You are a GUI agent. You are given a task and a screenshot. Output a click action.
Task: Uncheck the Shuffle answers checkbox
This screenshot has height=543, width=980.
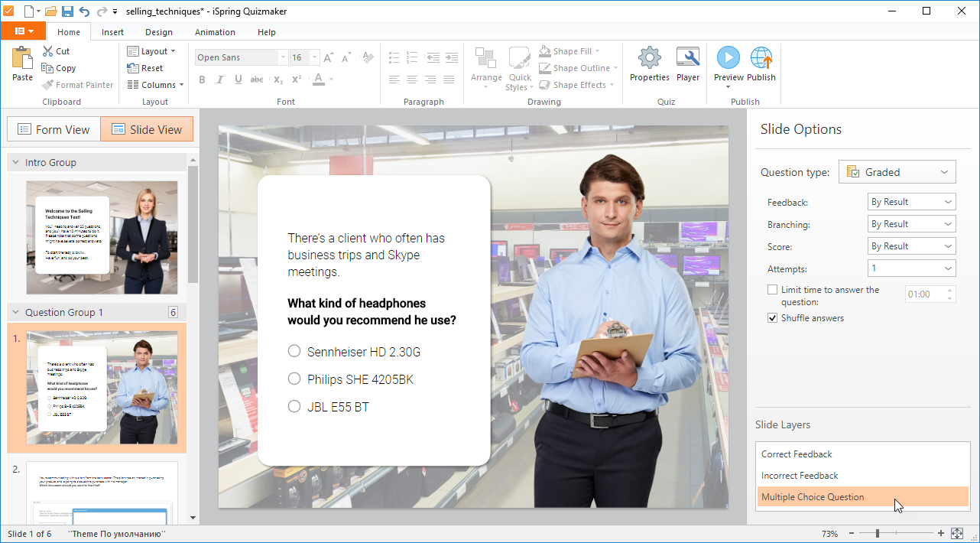[773, 318]
